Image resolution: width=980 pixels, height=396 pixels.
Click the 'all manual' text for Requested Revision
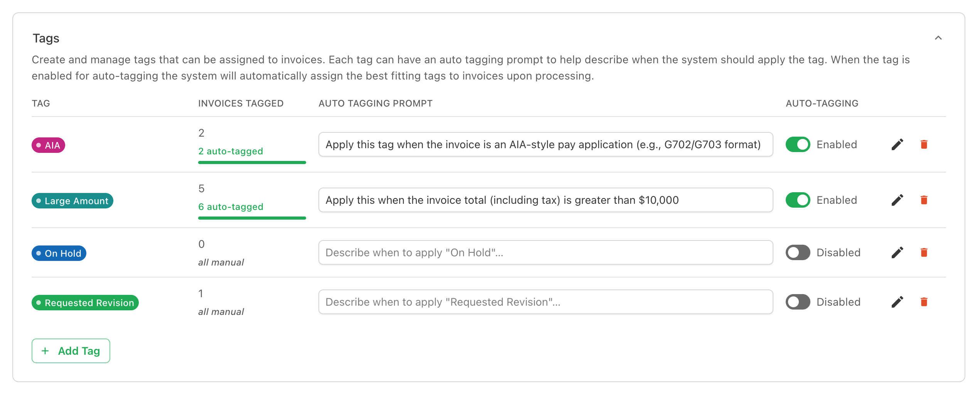[221, 312]
